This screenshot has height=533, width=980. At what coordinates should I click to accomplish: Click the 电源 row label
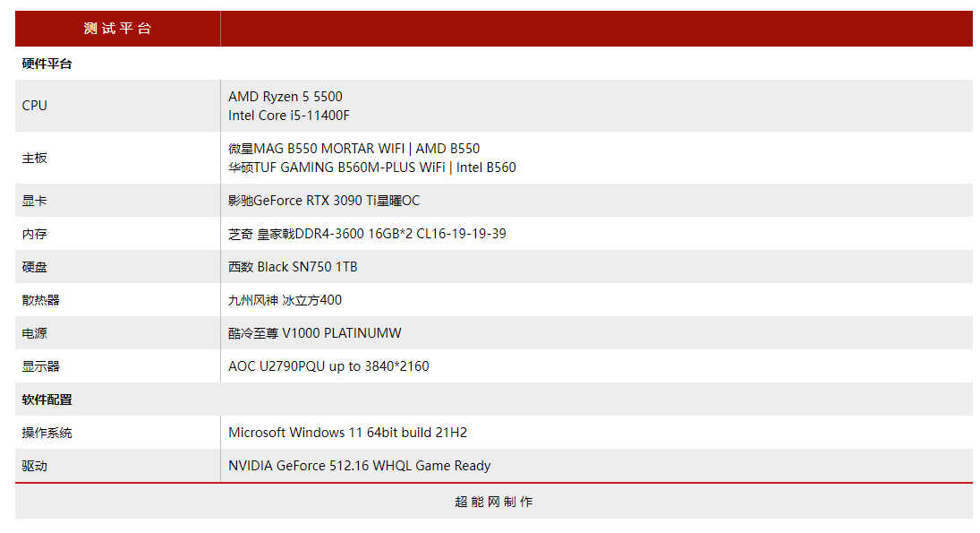pos(34,333)
